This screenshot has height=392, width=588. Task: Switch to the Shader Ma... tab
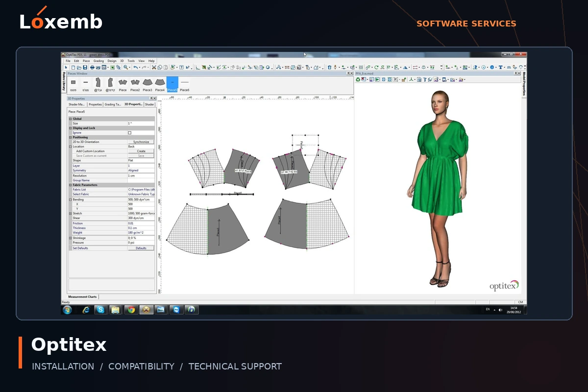pyautogui.click(x=77, y=104)
